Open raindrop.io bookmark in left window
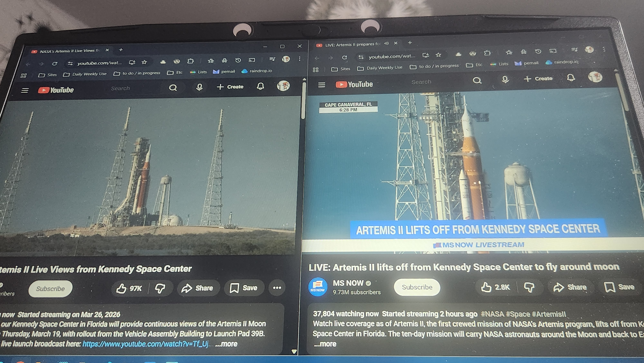 (x=256, y=71)
